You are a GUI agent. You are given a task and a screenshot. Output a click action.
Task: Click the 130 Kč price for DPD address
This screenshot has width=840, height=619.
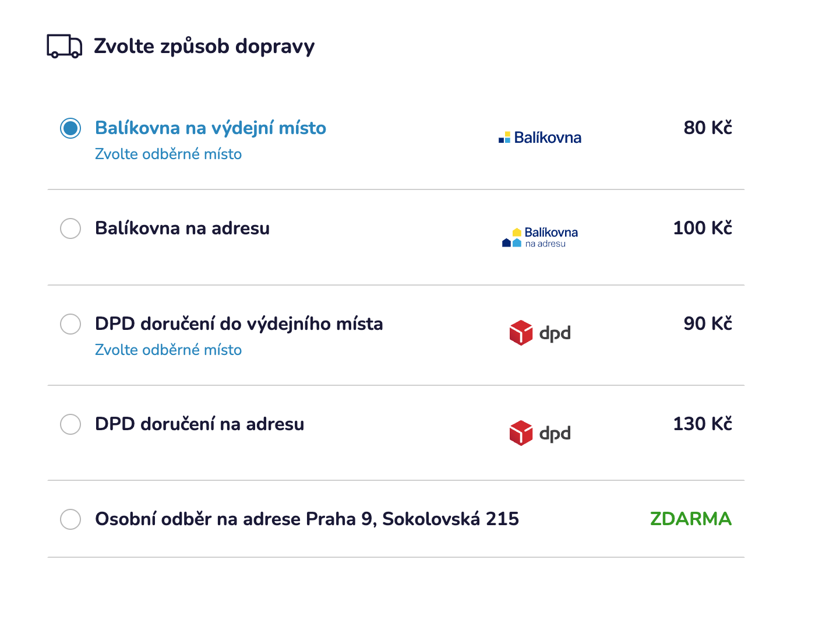click(x=702, y=424)
